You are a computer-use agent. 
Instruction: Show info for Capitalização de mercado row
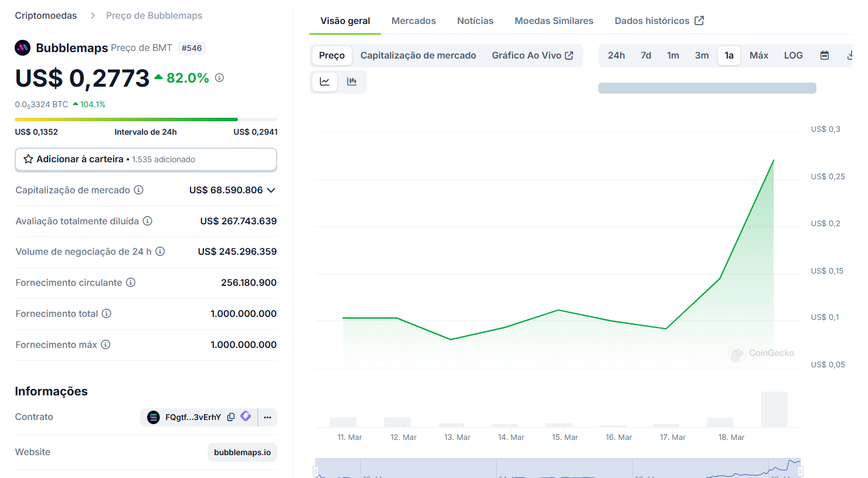pos(138,190)
